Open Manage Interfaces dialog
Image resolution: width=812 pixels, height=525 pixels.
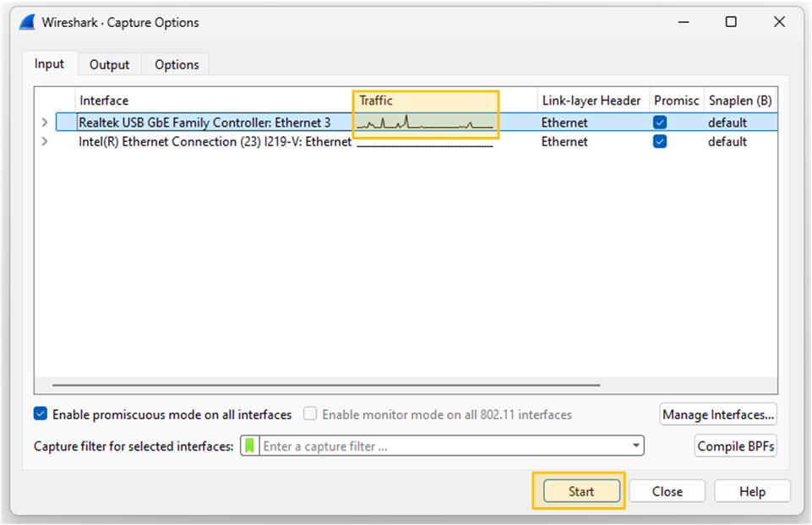point(717,414)
